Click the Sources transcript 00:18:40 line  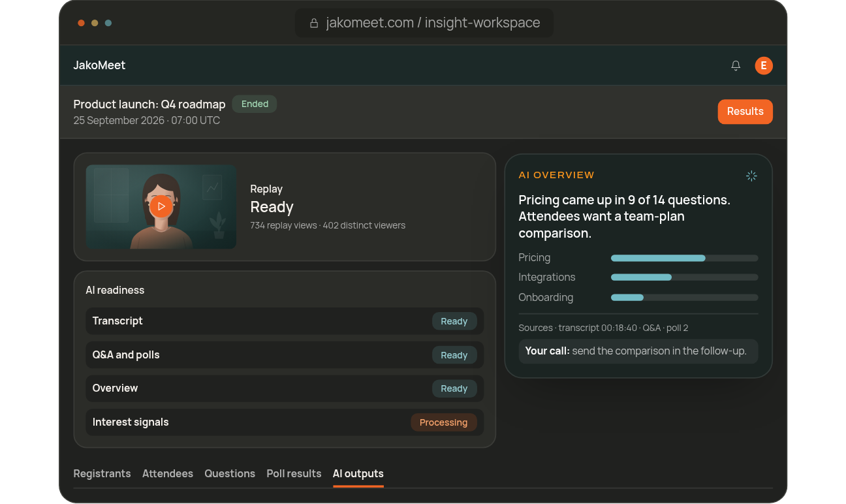[x=603, y=328]
